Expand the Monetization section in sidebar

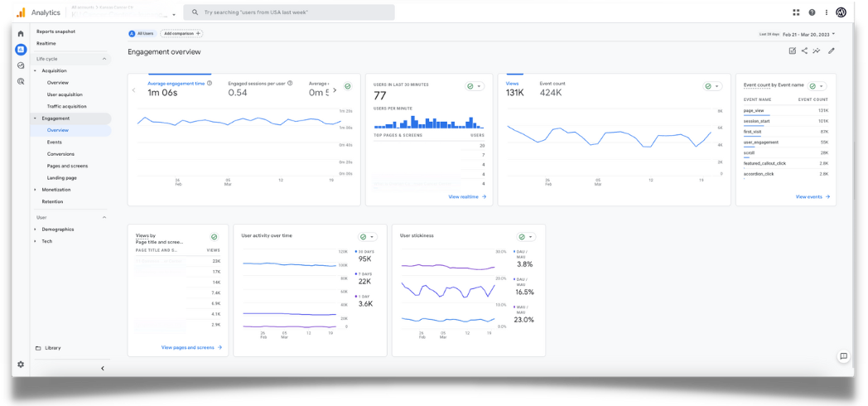point(56,190)
